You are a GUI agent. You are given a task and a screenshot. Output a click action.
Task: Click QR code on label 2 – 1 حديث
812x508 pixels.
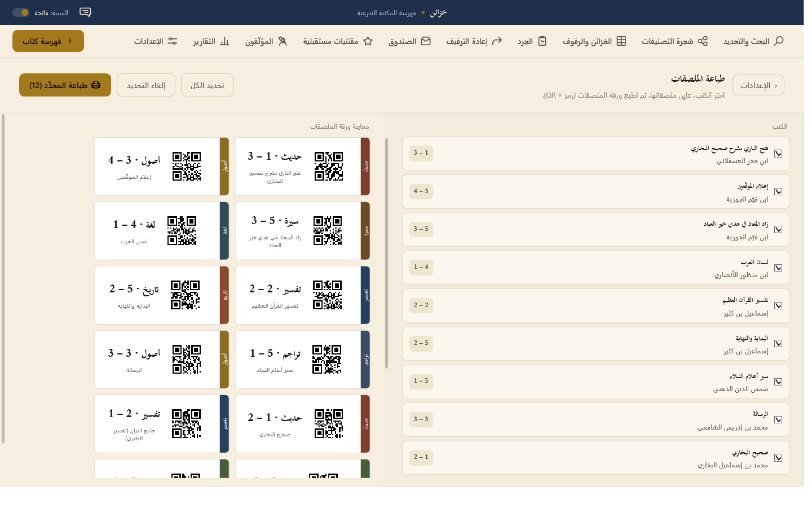click(329, 423)
